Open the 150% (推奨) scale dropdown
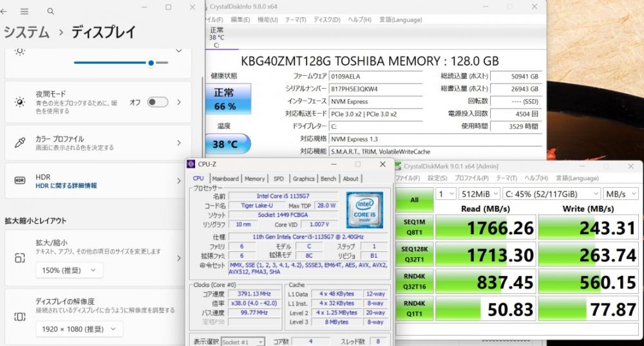 click(x=69, y=270)
